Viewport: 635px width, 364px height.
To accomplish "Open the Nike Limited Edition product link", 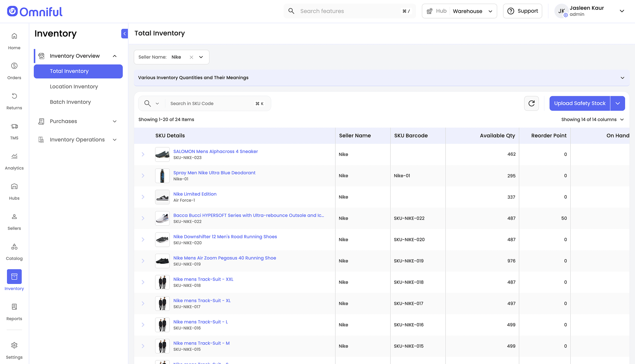I will 195,194.
